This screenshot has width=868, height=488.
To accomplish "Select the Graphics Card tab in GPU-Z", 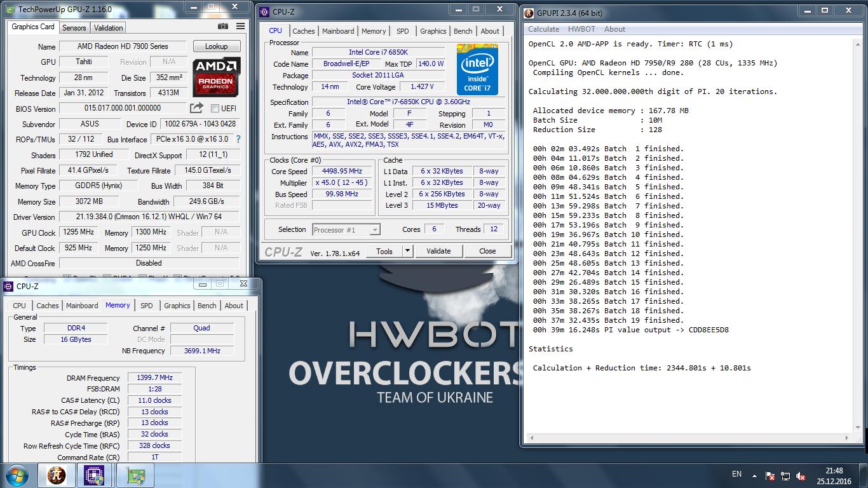I will (x=33, y=27).
